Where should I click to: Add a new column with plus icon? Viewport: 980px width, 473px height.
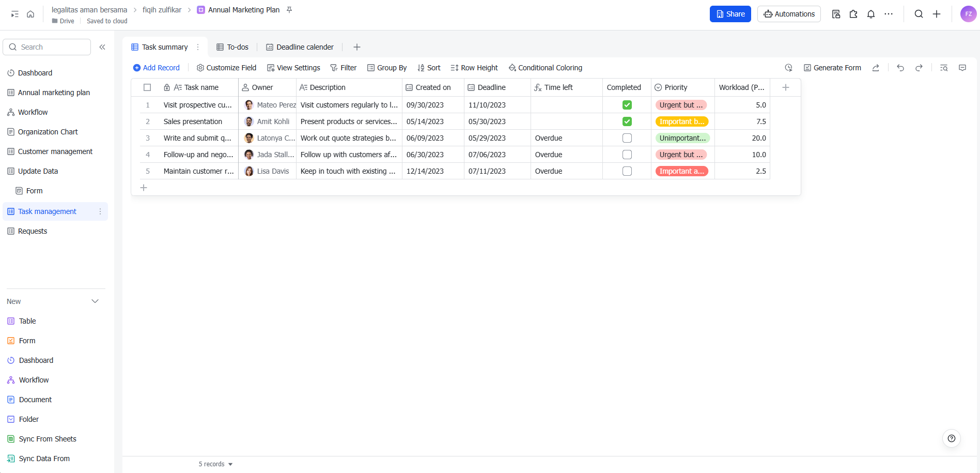[786, 87]
